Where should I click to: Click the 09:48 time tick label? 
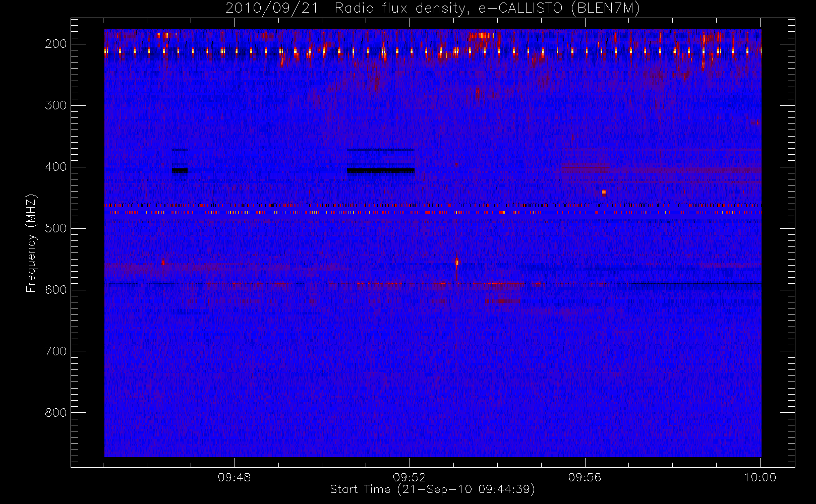tap(234, 477)
